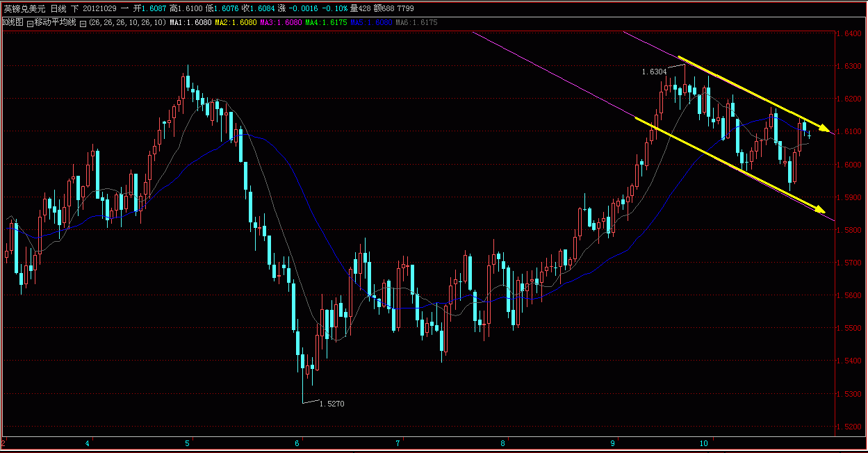Click the volume value 量428
The height and width of the screenshot is (453, 868).
360,8
